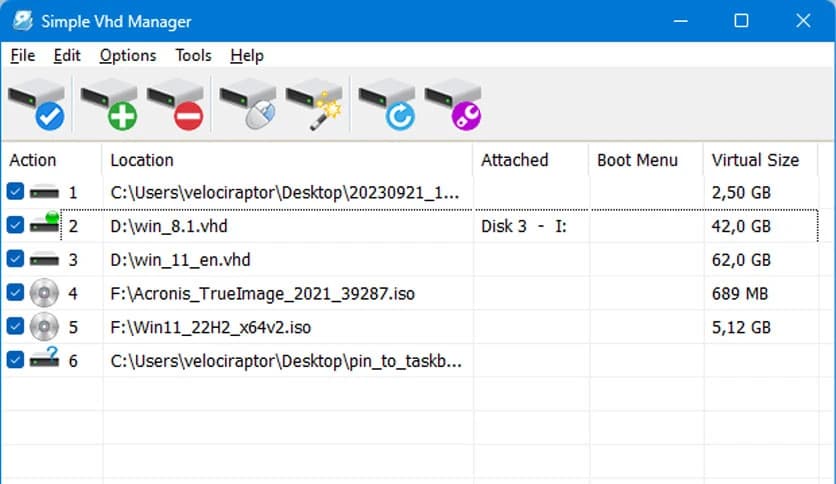Image resolution: width=836 pixels, height=484 pixels.
Task: Click the 'Disk 3 - I:' attached cell
Action: tap(524, 226)
